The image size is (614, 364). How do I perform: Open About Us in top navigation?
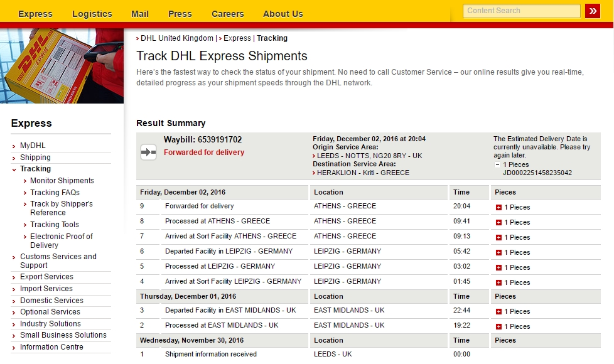pyautogui.click(x=283, y=14)
